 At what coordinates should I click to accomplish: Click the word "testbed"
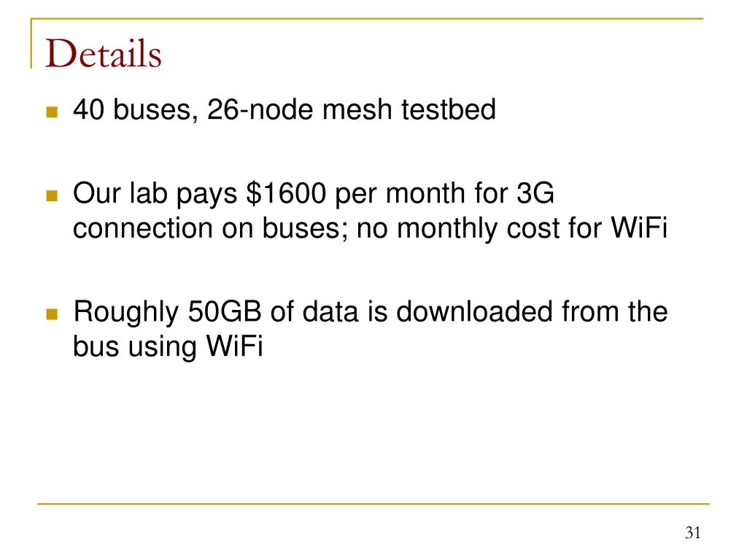coord(449,109)
